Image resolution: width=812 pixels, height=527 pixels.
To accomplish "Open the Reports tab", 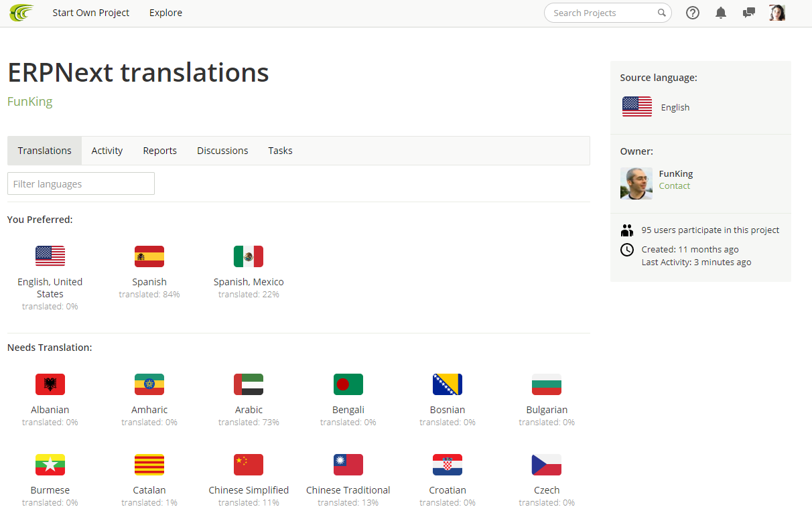I will tap(160, 151).
